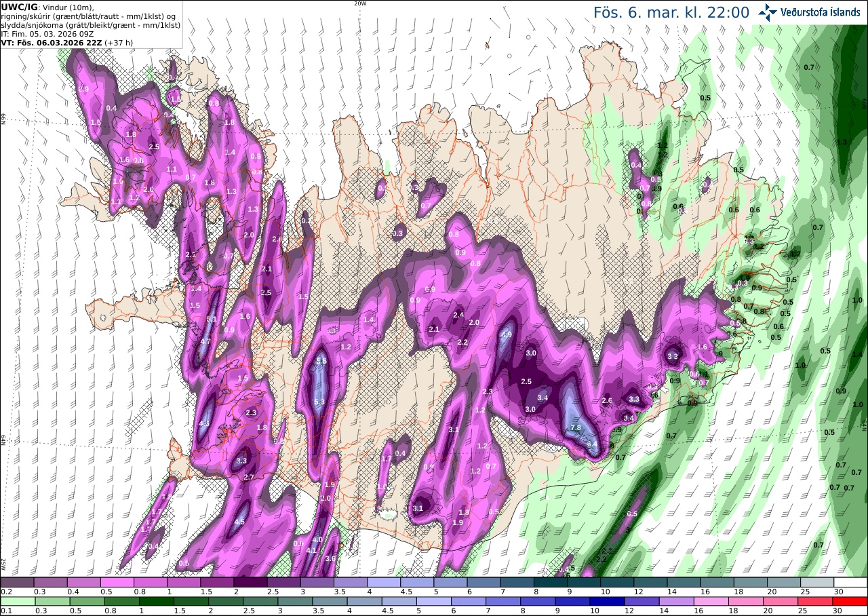868x616 pixels.
Task: Select the 'IT: Fim. 05. 03. 2026 09Z' line
Action: (x=47, y=33)
